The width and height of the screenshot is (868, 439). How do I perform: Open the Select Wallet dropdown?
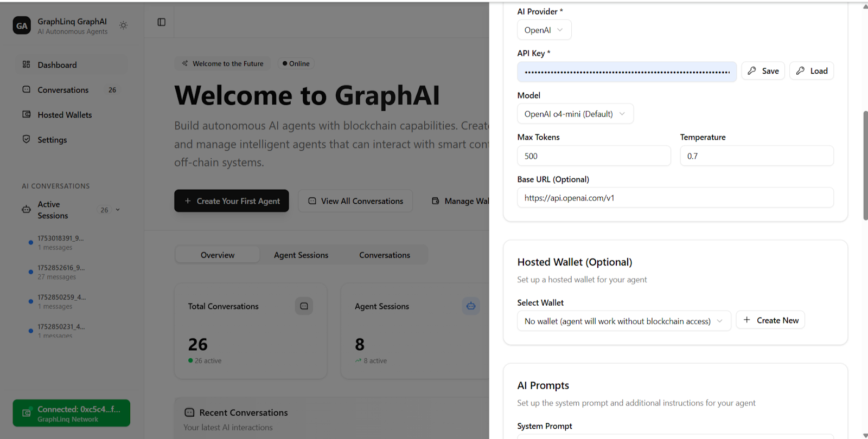(624, 321)
